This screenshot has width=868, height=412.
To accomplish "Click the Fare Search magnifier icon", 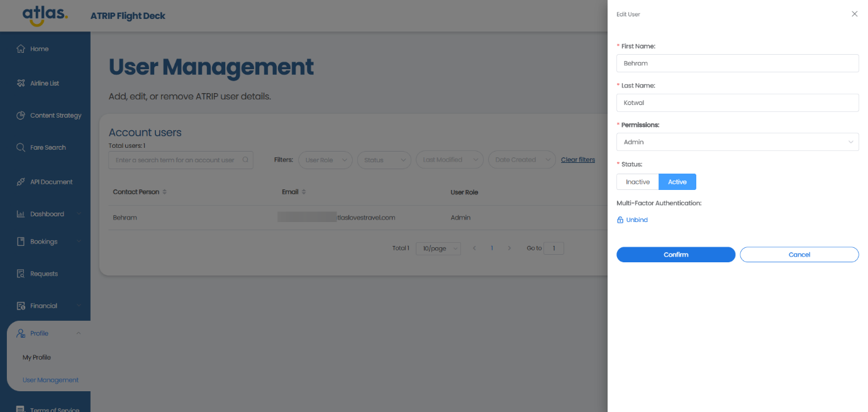I will point(21,147).
